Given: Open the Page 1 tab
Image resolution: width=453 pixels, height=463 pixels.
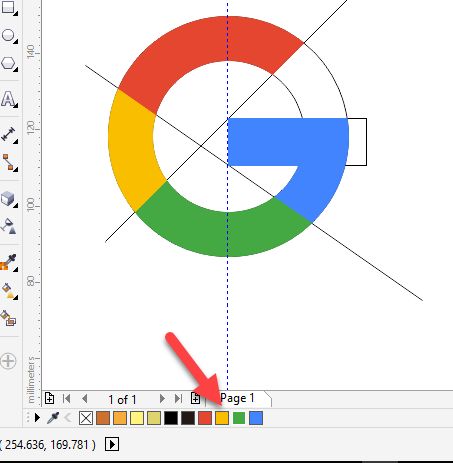Looking at the screenshot, I should pos(237,398).
